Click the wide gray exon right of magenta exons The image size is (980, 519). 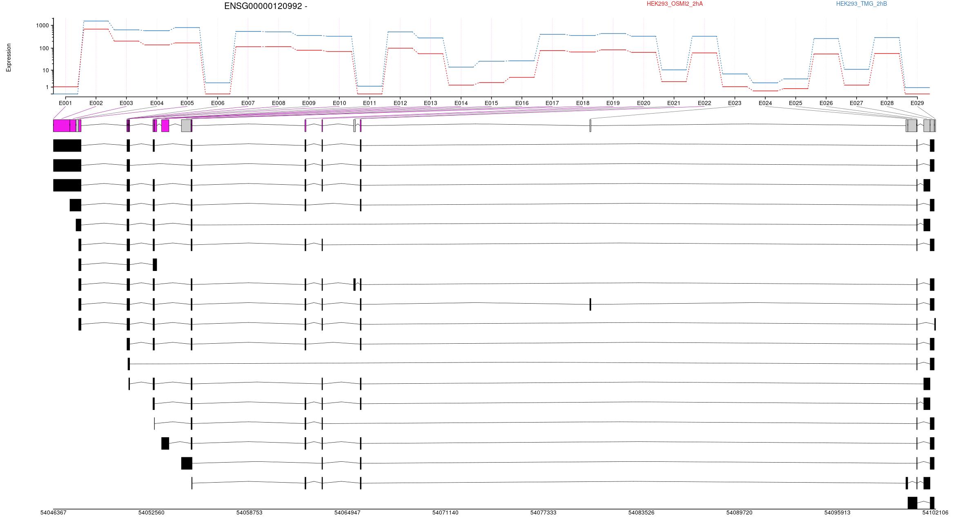click(186, 125)
